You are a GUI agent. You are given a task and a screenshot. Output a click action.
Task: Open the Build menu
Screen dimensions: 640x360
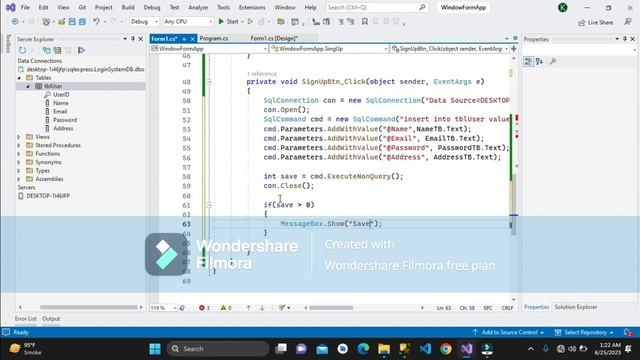[128, 7]
